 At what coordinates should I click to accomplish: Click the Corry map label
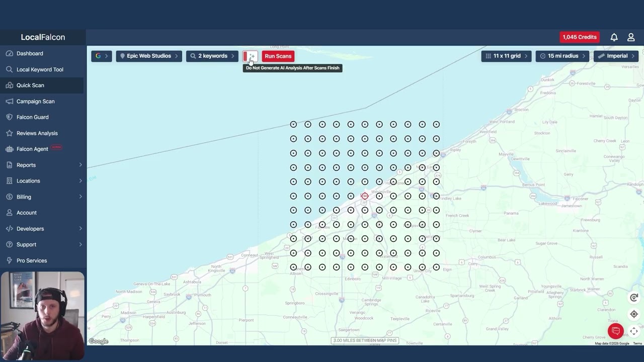coord(472,263)
